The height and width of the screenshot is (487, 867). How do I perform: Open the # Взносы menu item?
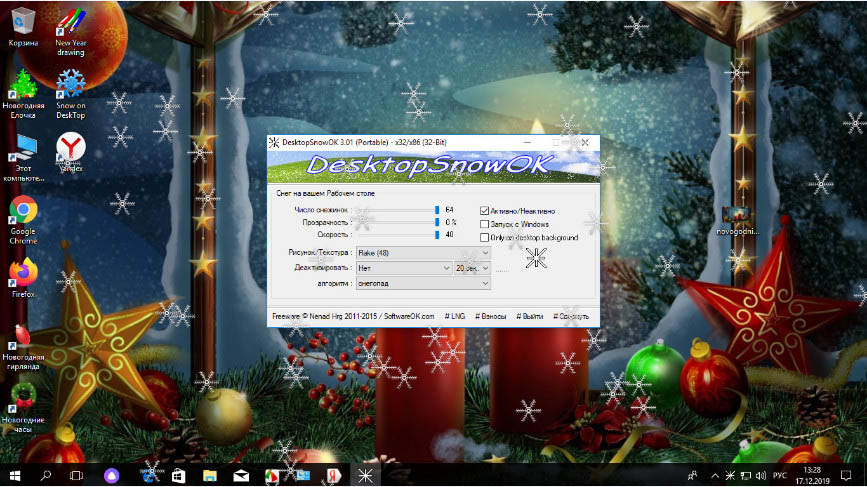point(490,316)
